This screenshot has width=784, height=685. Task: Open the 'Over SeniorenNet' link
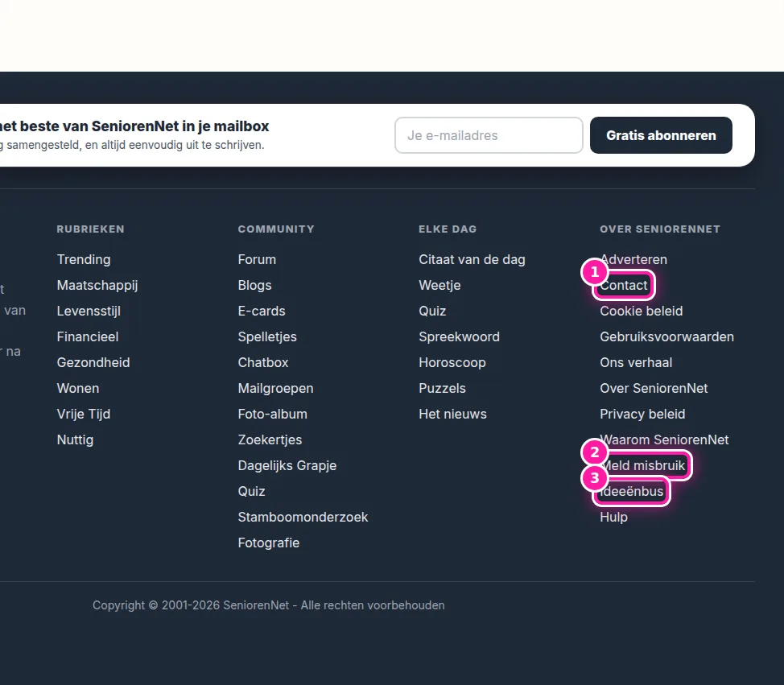point(654,389)
